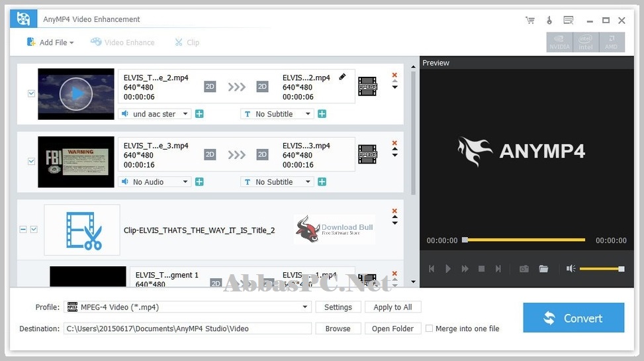The height and width of the screenshot is (361, 644).
Task: Stop the preview playback
Action: [x=481, y=269]
